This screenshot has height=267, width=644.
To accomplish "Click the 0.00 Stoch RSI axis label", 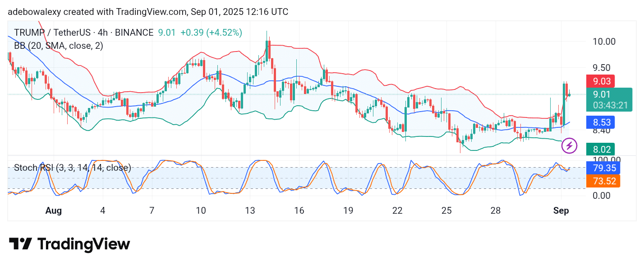I will click(x=602, y=196).
